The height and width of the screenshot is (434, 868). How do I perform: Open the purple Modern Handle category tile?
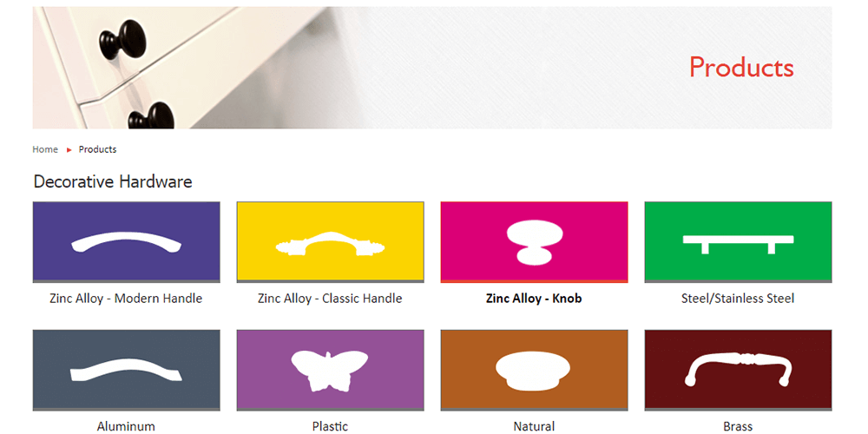coord(126,242)
